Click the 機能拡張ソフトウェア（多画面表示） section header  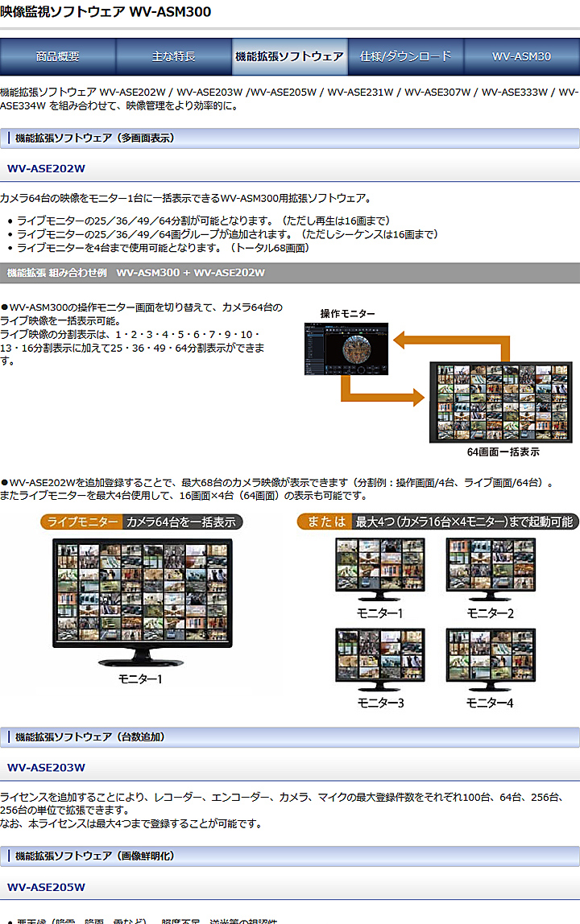pos(290,138)
